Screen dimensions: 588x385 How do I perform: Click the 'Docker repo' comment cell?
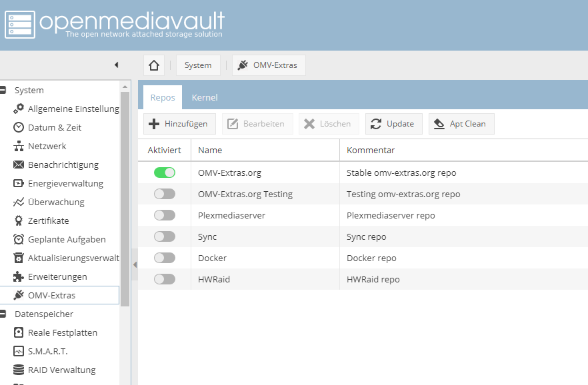click(464, 258)
